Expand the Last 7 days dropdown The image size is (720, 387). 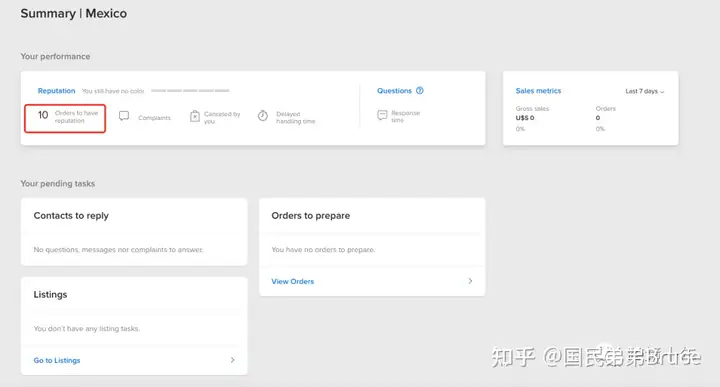point(645,91)
